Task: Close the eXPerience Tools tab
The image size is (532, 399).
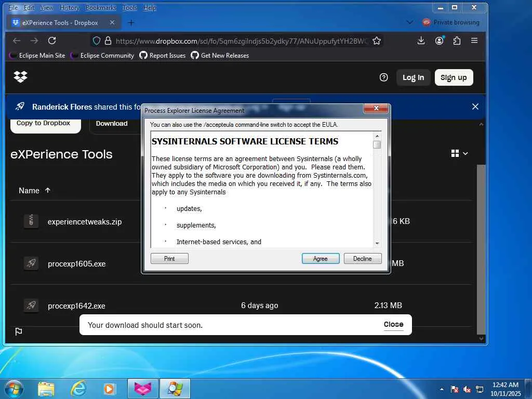Action: click(112, 22)
